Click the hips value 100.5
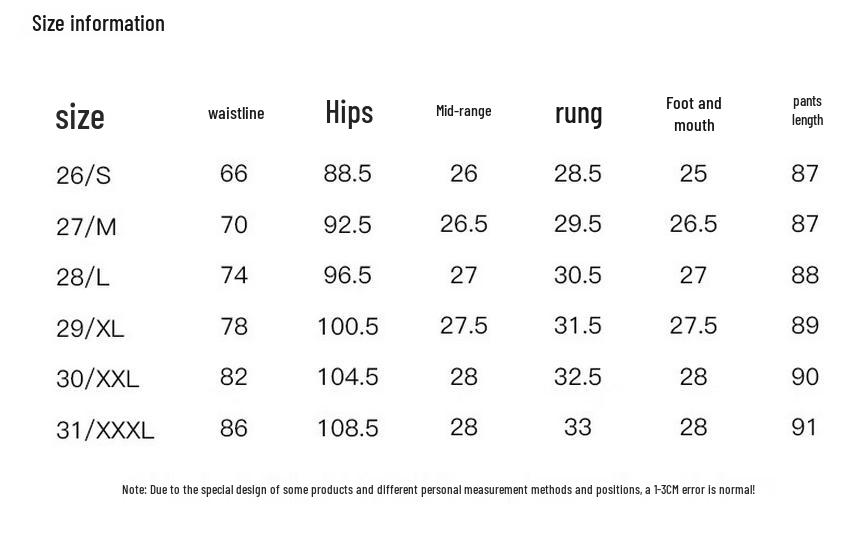864x550 pixels. click(x=348, y=326)
